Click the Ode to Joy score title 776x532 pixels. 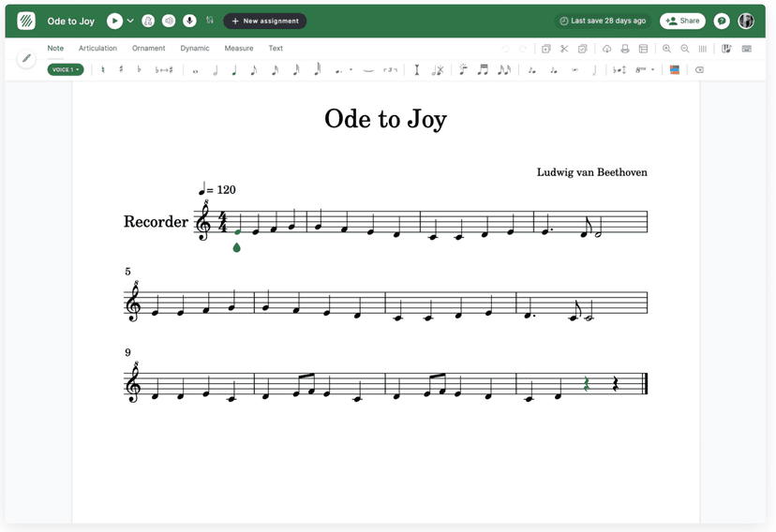pyautogui.click(x=385, y=120)
